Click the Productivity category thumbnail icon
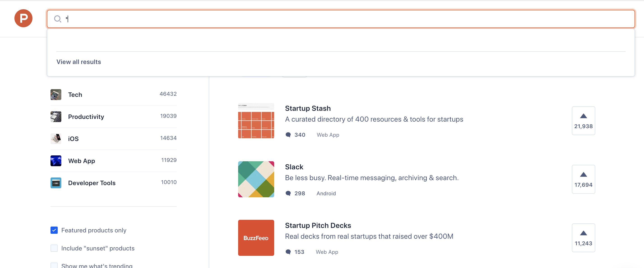 (x=56, y=116)
